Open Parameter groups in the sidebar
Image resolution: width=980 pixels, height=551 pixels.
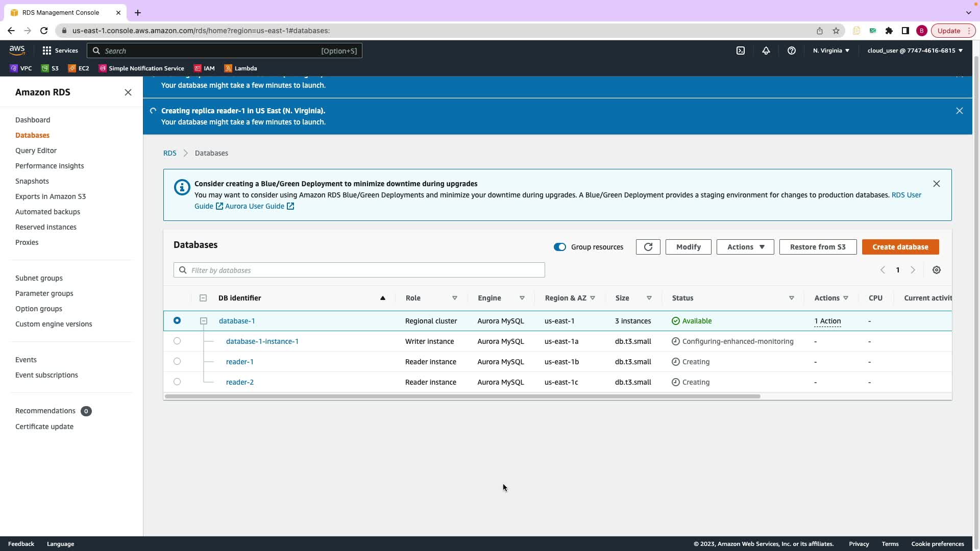tap(44, 293)
